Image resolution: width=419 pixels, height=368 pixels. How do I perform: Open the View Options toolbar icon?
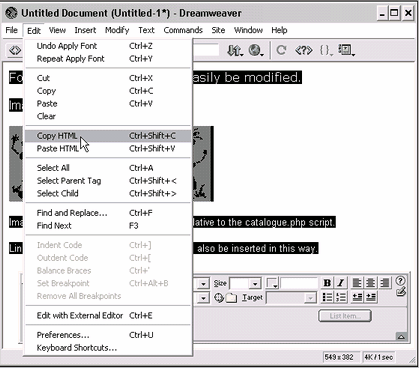347,50
